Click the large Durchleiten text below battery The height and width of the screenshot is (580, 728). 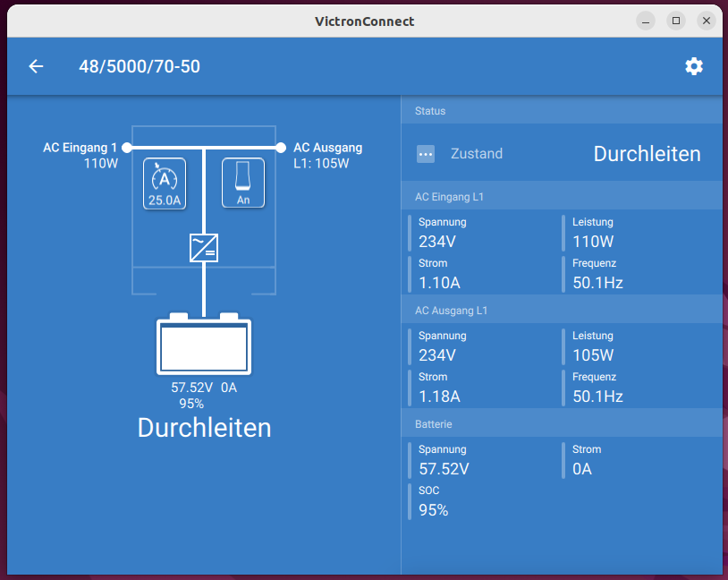coord(204,428)
